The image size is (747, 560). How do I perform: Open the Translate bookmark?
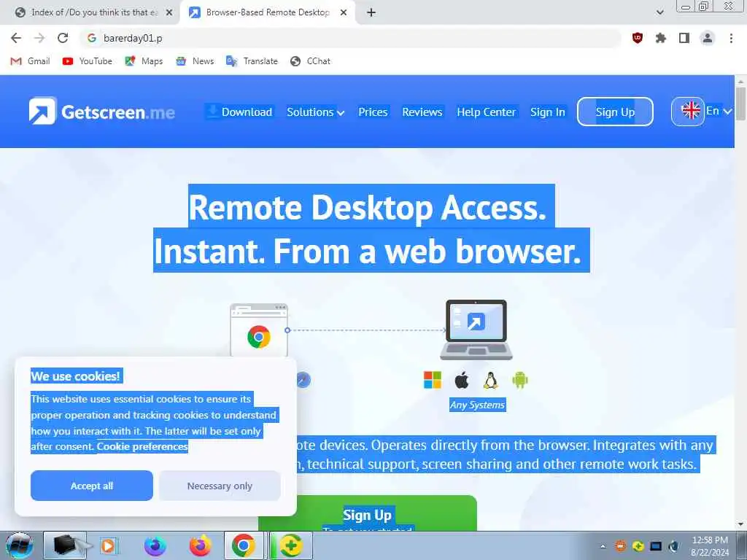(252, 61)
